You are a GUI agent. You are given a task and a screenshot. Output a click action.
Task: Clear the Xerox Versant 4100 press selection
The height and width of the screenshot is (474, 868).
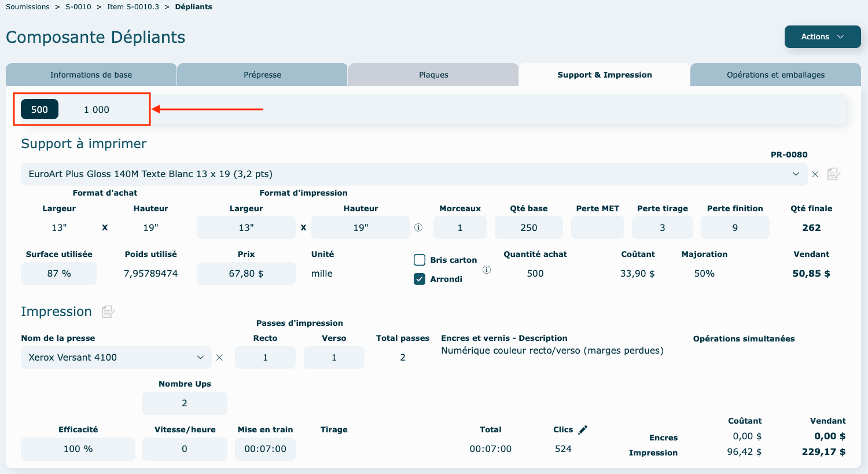[x=219, y=358]
